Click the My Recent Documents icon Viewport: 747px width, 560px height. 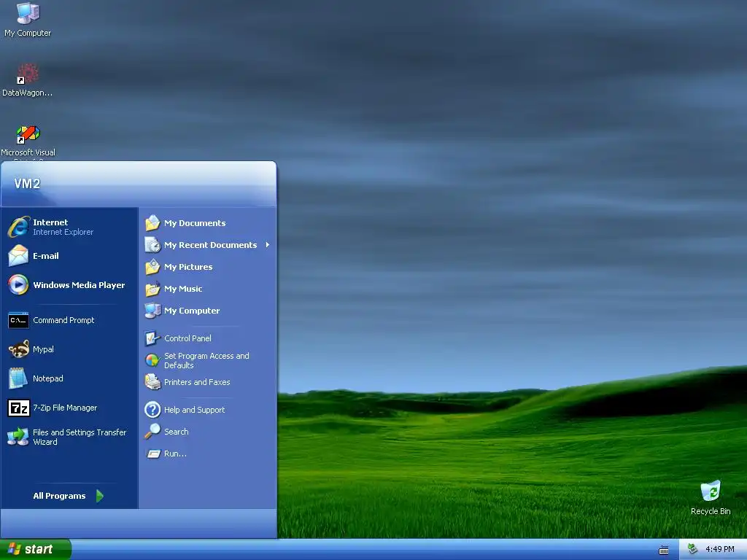tap(152, 245)
